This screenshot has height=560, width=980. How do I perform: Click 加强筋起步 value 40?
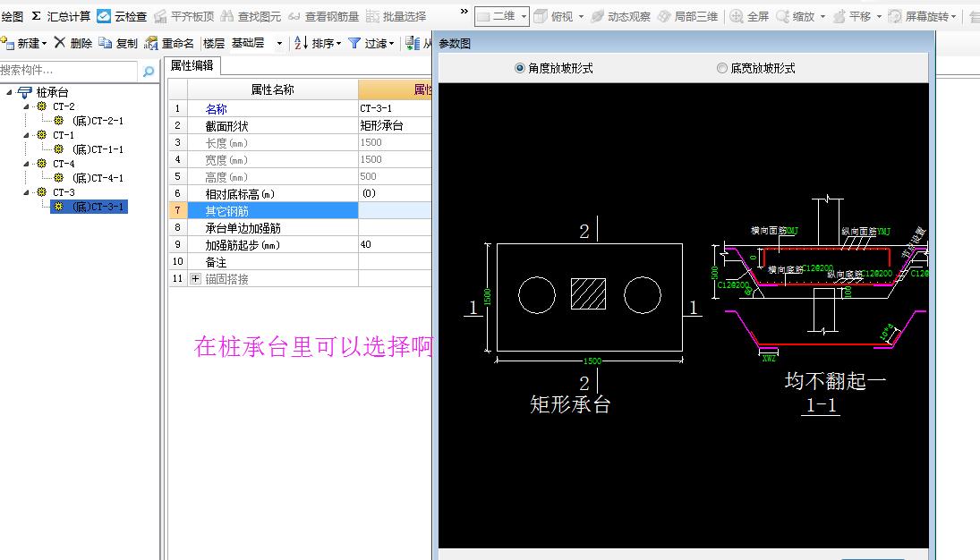395,244
